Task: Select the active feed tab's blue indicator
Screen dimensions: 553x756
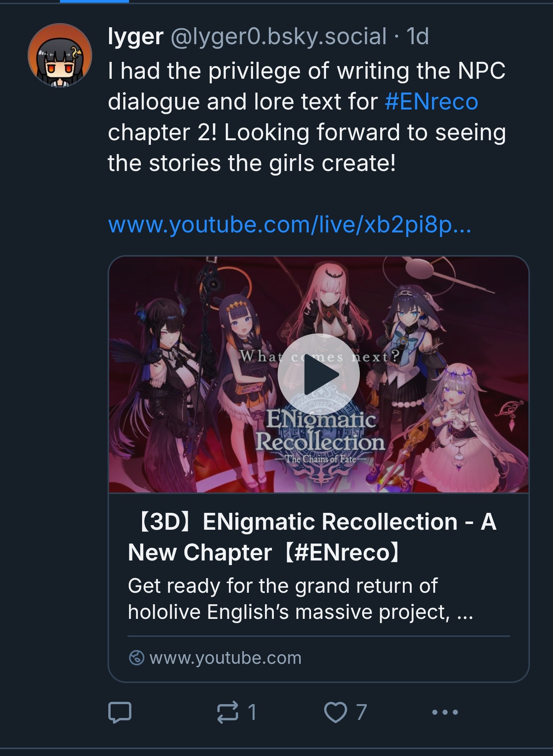Action: pyautogui.click(x=94, y=1)
